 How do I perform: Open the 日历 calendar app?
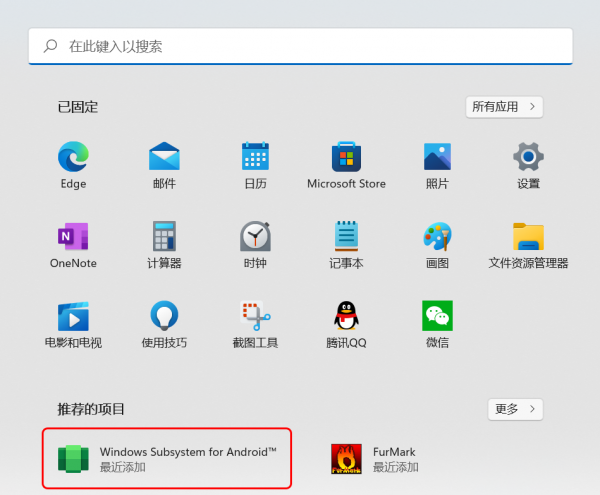(x=255, y=165)
